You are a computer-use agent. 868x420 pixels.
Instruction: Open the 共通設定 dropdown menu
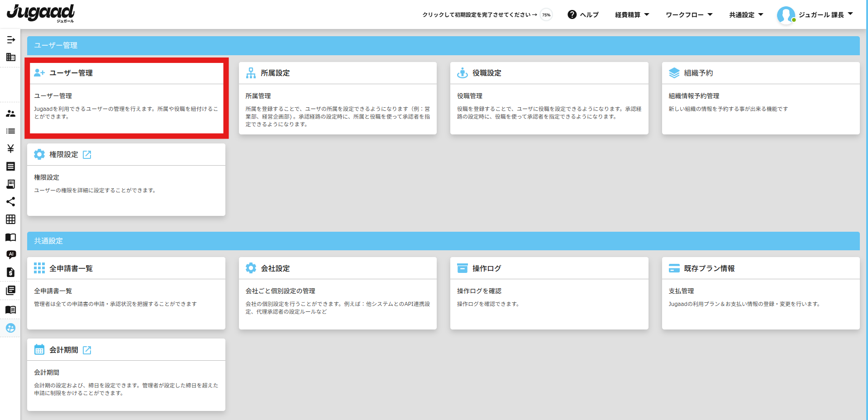746,15
